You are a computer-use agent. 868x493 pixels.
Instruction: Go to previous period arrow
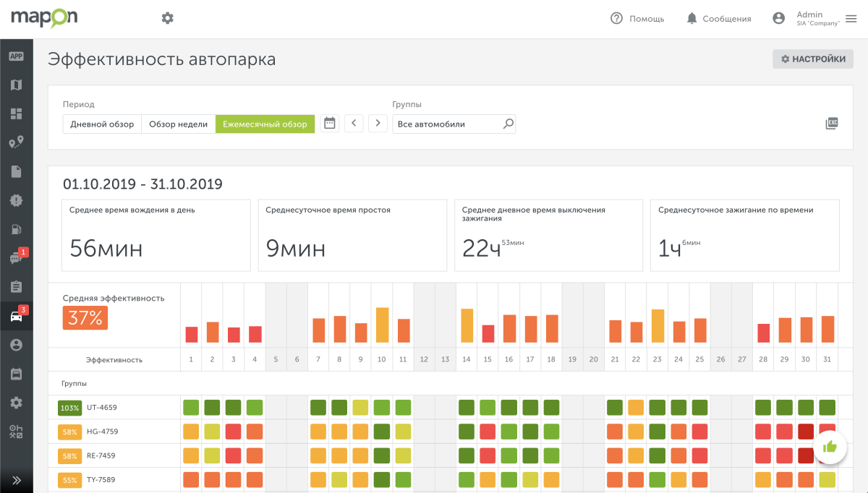(x=354, y=124)
